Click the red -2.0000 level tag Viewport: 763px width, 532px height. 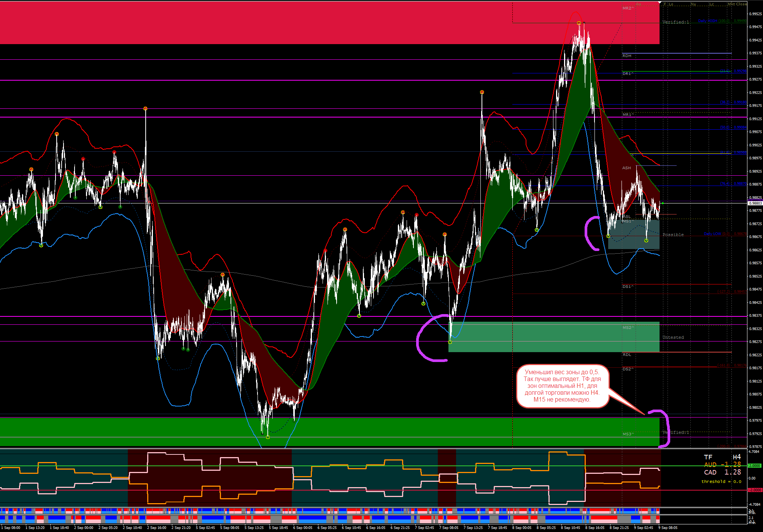pos(755,490)
